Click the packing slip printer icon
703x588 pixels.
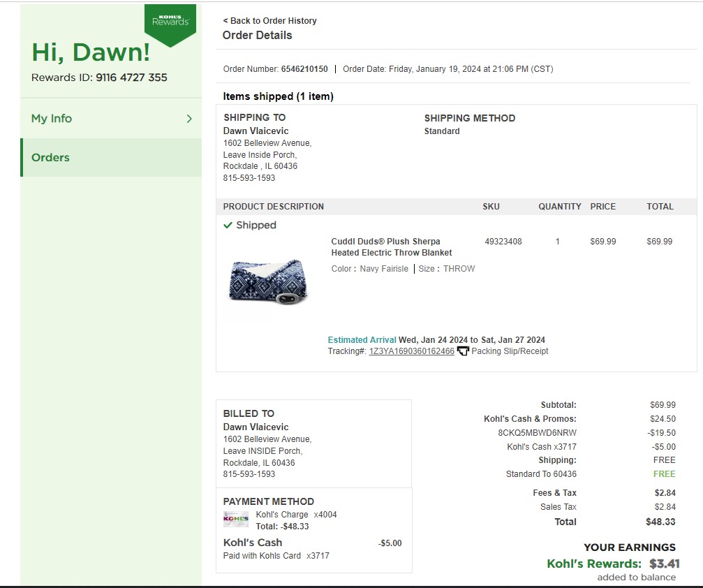[463, 351]
